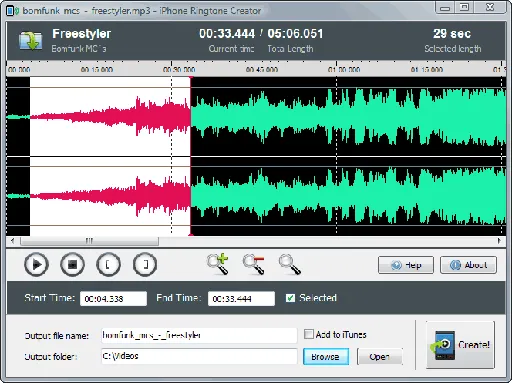Open the About dialog
The width and height of the screenshot is (512, 383).
click(x=468, y=265)
